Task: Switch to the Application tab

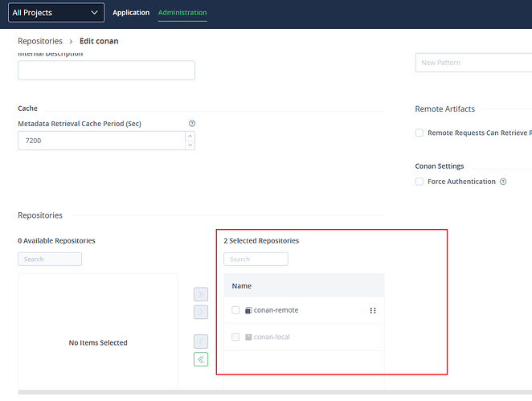Action: [131, 13]
